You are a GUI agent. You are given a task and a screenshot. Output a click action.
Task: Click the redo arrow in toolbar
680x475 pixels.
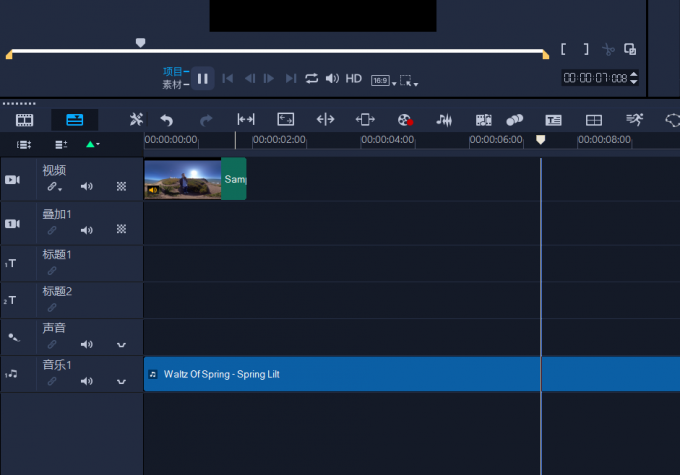(x=206, y=120)
